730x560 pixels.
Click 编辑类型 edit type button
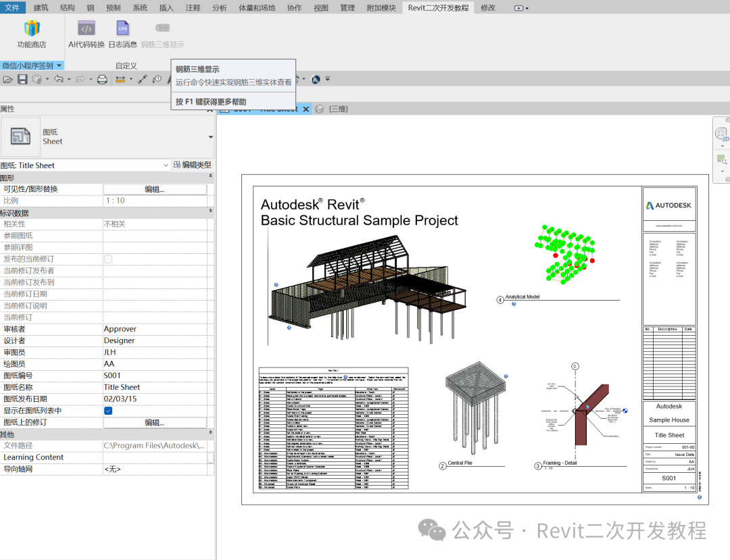(192, 165)
